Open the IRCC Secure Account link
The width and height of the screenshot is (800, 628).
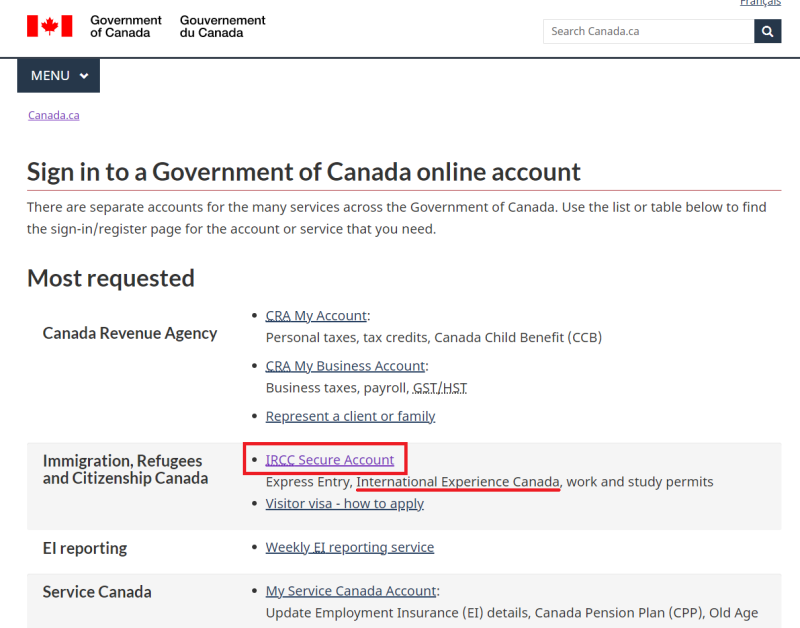(x=330, y=460)
